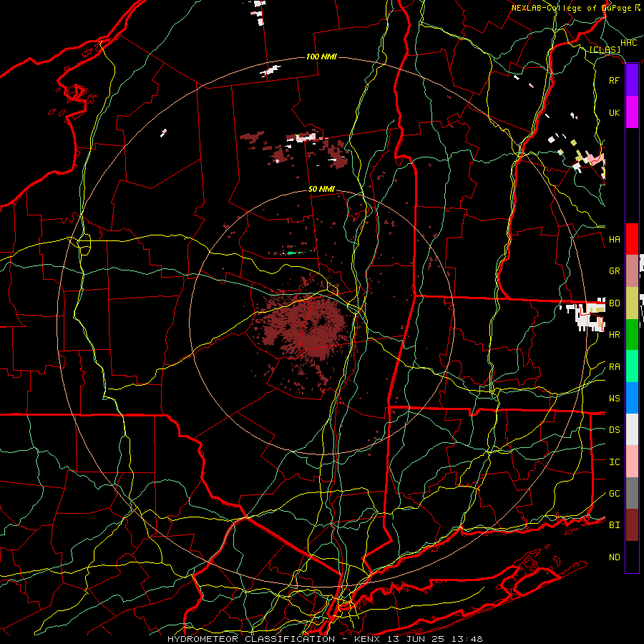Click the [CLAS] units label
The width and height of the screenshot is (644, 644).
[x=605, y=49]
